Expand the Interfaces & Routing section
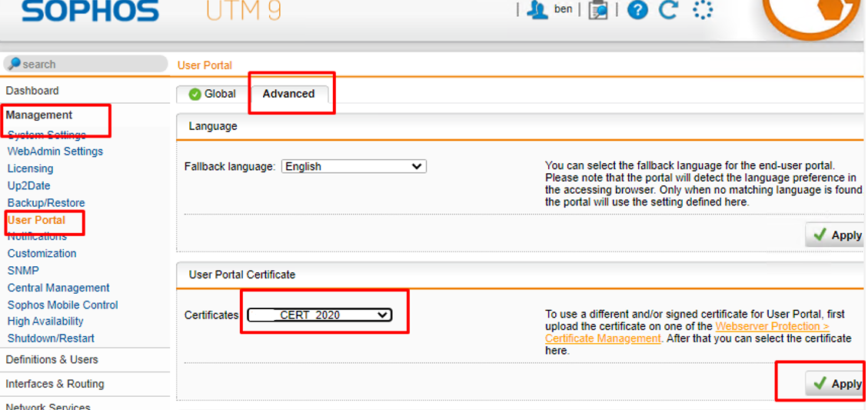The height and width of the screenshot is (410, 868). coord(55,384)
